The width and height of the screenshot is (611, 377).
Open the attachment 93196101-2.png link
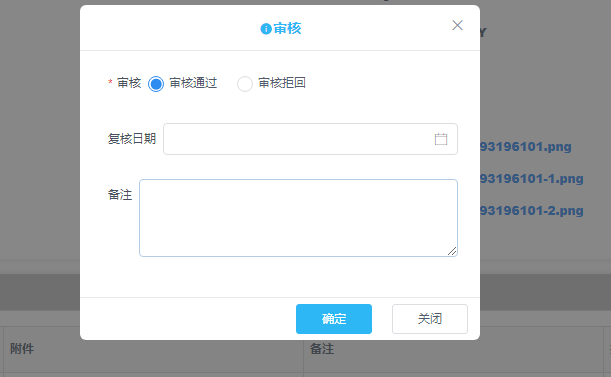[x=532, y=211]
